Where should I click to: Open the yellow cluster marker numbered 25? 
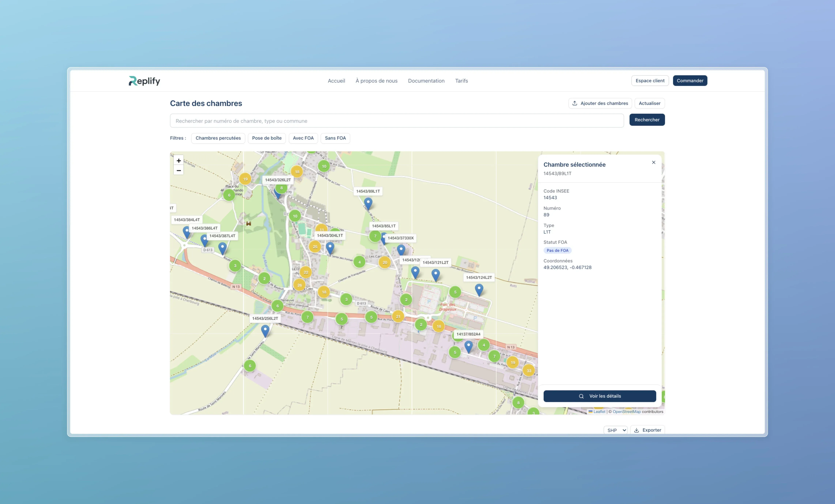point(315,247)
